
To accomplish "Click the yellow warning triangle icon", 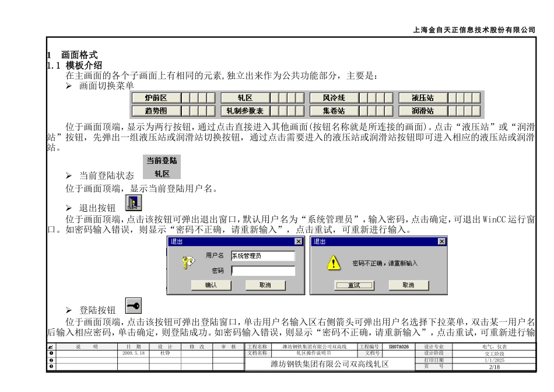I will click(334, 262).
